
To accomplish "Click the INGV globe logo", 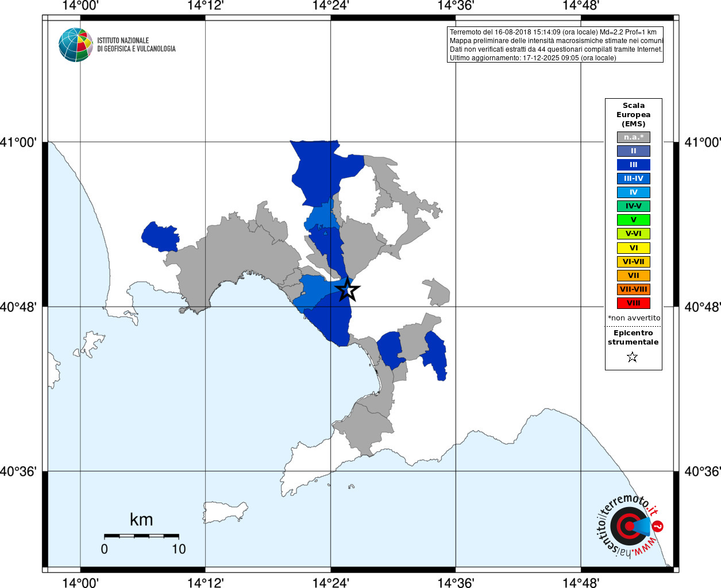I will pos(75,45).
